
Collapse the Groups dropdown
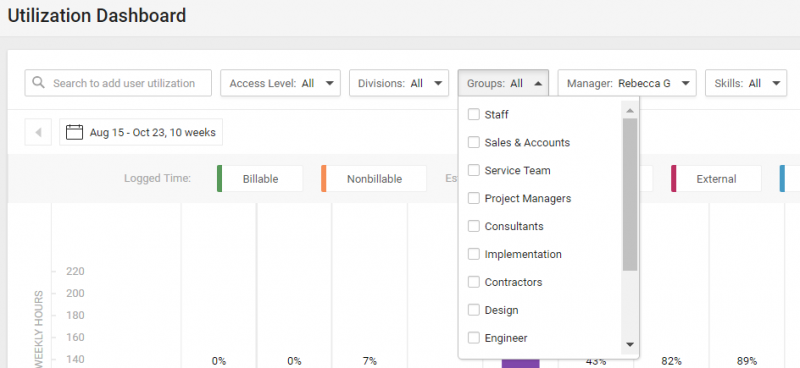point(504,83)
